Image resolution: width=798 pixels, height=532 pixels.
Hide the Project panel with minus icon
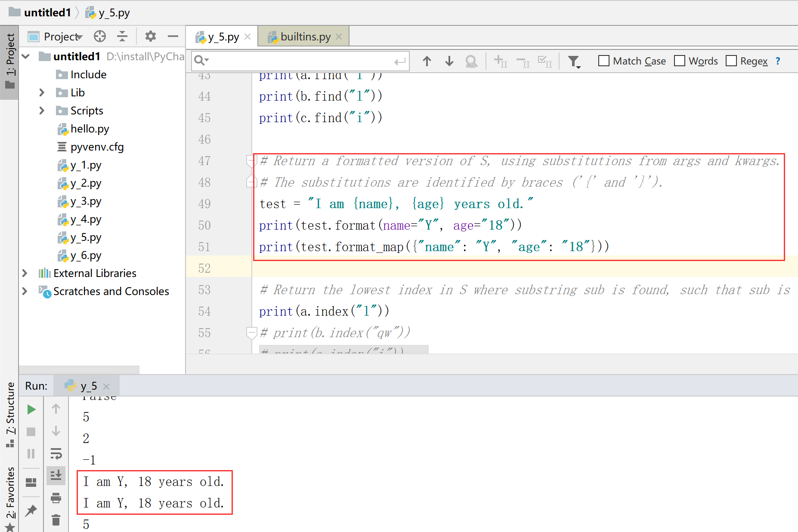tap(173, 37)
